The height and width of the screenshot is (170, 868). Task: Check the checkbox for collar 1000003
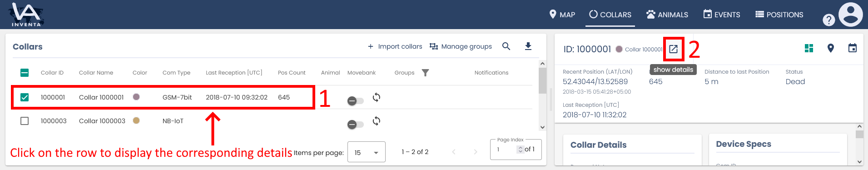click(25, 121)
